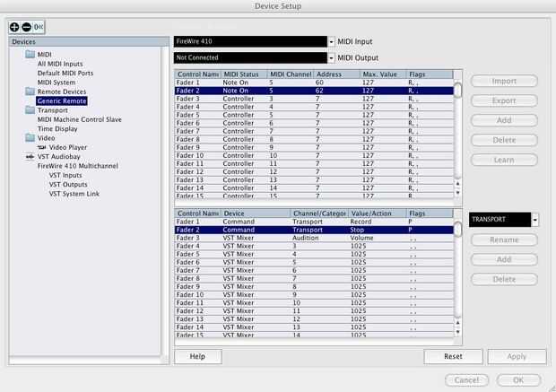Select MIDI Machine Control Slave item

pos(80,119)
